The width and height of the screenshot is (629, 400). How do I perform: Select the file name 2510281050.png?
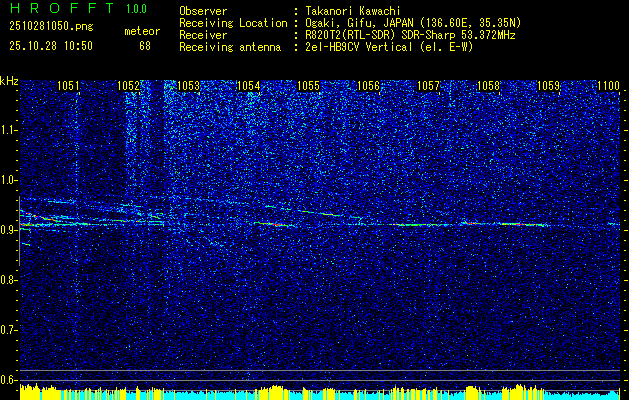click(x=51, y=27)
